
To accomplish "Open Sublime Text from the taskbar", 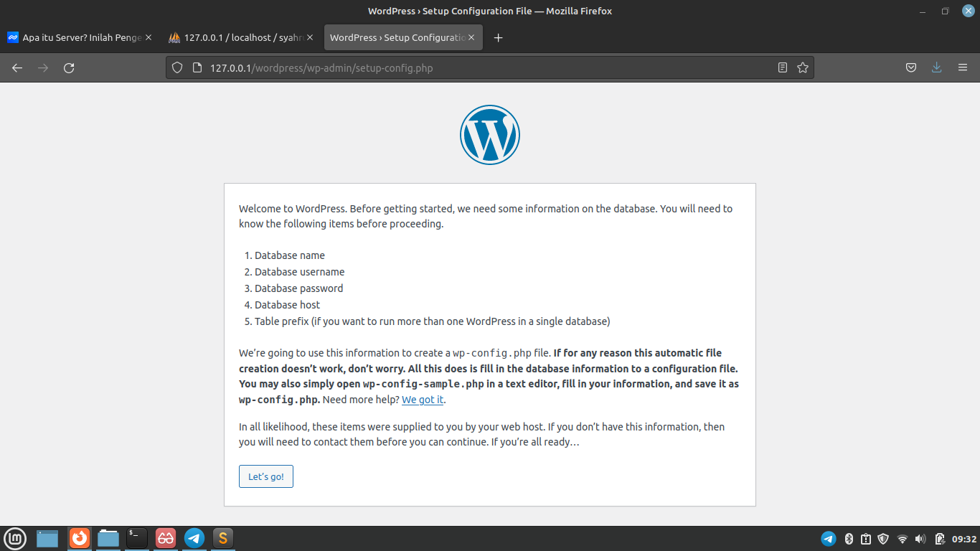I will tap(223, 538).
